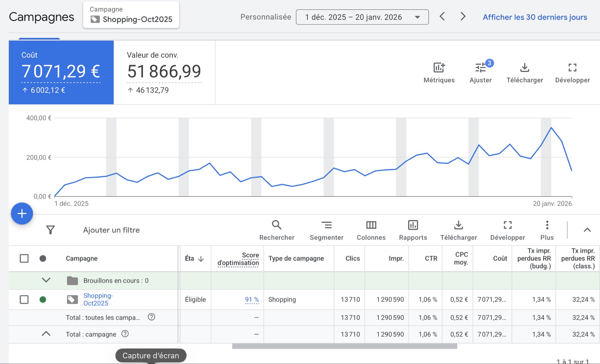
Task: Open the Shopping-Oct2025 campaign link
Action: [98, 299]
